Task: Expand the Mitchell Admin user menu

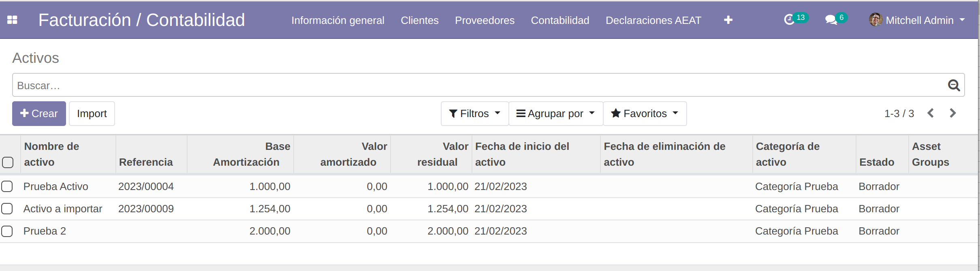Action: point(917,20)
